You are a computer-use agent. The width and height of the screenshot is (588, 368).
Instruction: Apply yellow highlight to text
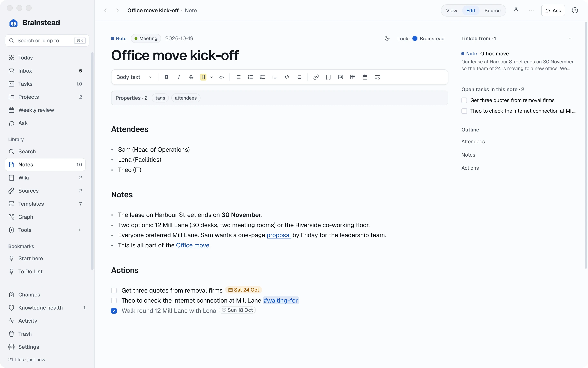point(203,77)
